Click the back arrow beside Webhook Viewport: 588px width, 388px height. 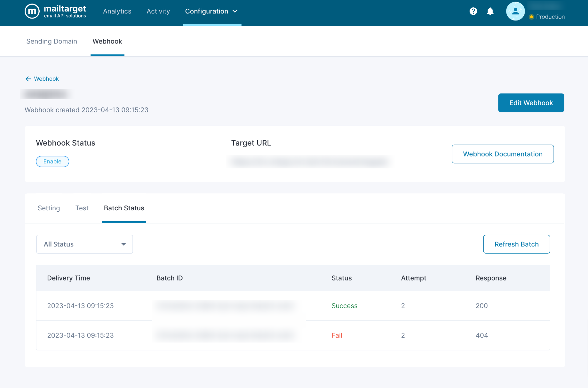click(x=28, y=79)
